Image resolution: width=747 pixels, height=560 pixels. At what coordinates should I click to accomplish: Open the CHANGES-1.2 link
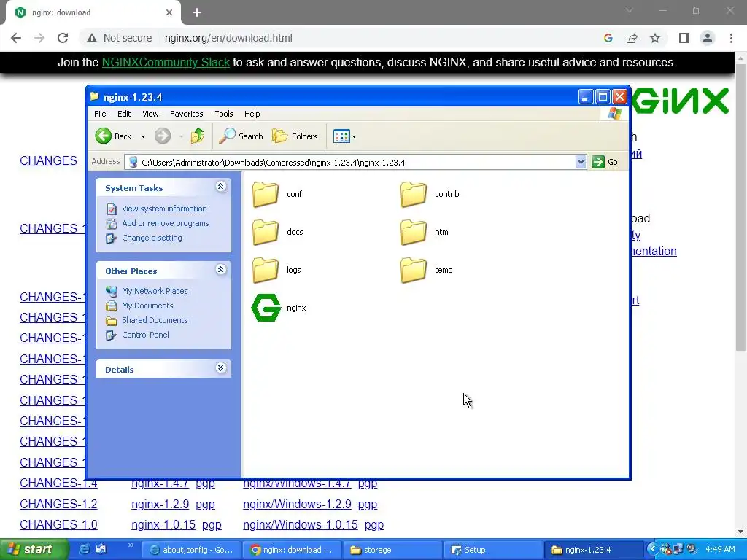[58, 504]
